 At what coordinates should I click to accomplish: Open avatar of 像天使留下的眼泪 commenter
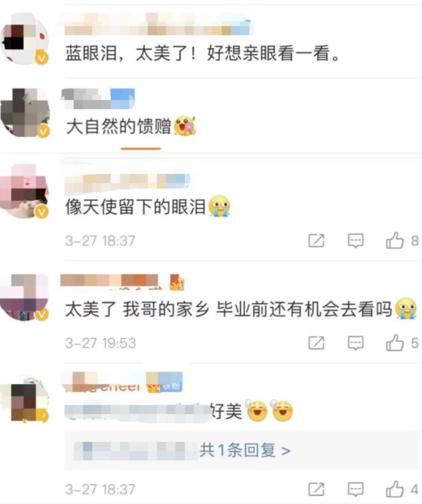click(24, 191)
